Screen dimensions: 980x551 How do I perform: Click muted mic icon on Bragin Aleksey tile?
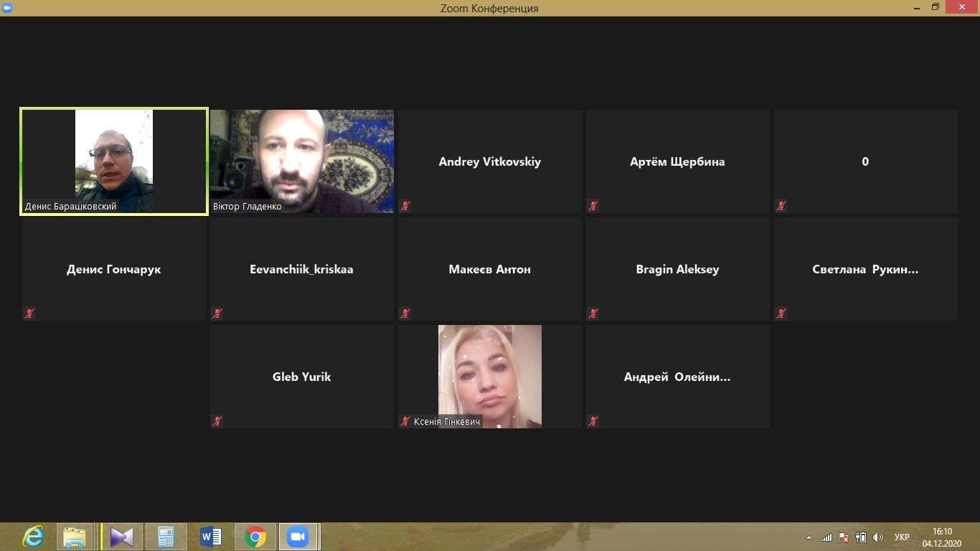tap(593, 314)
